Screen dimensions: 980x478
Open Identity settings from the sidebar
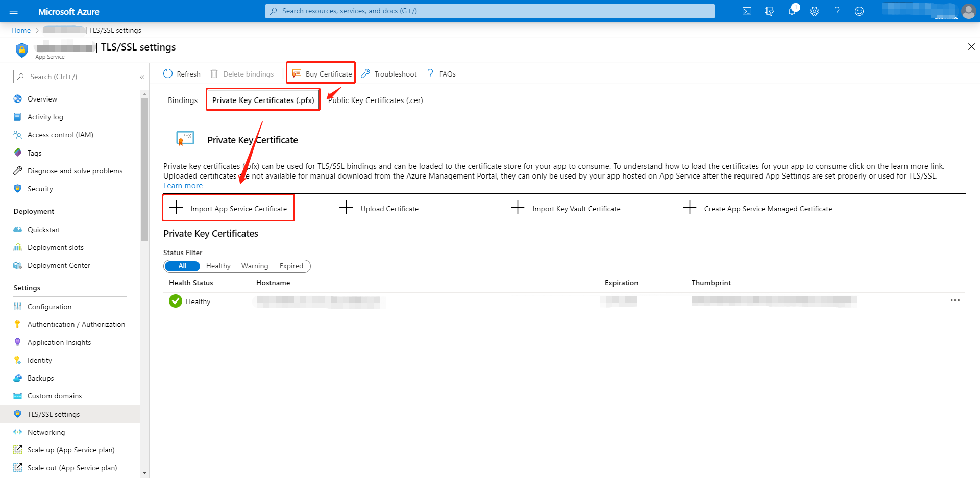pos(39,360)
